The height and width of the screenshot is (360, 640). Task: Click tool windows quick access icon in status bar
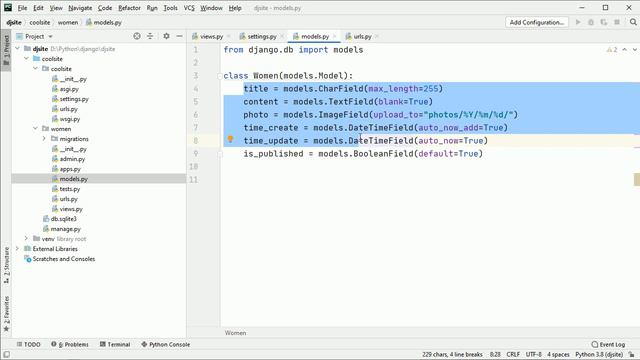click(x=6, y=355)
